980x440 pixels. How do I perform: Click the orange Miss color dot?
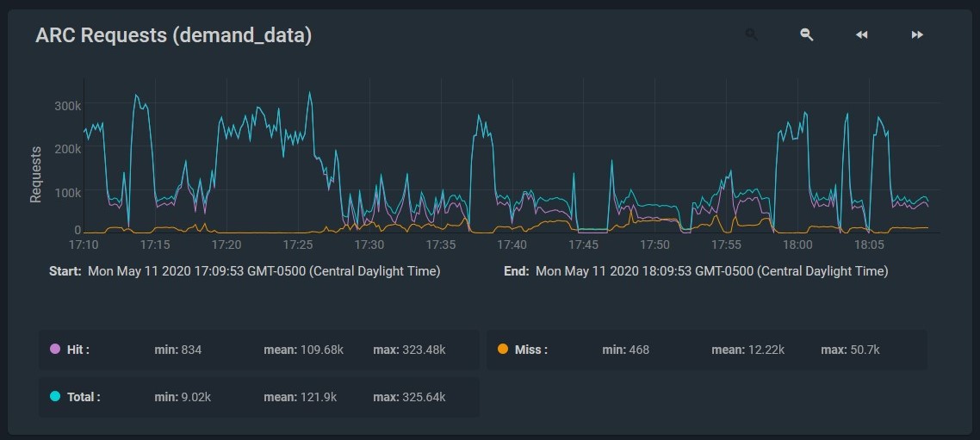pyautogui.click(x=503, y=350)
